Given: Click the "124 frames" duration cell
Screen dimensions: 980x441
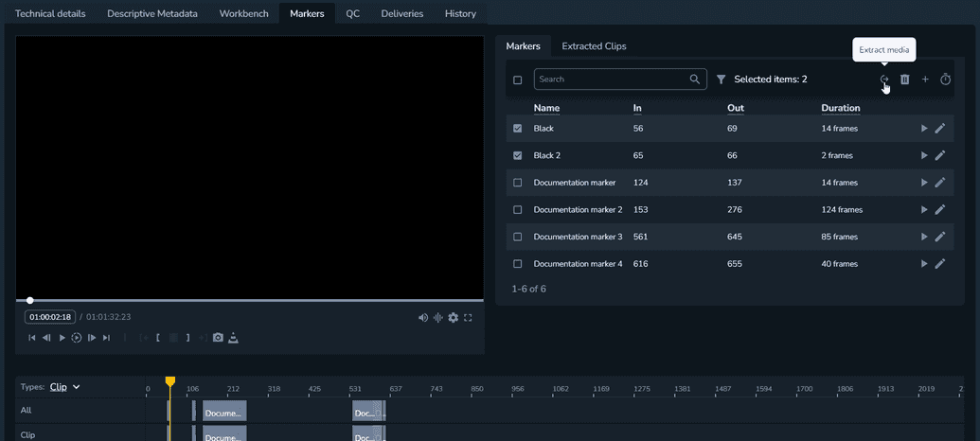Looking at the screenshot, I should [842, 210].
